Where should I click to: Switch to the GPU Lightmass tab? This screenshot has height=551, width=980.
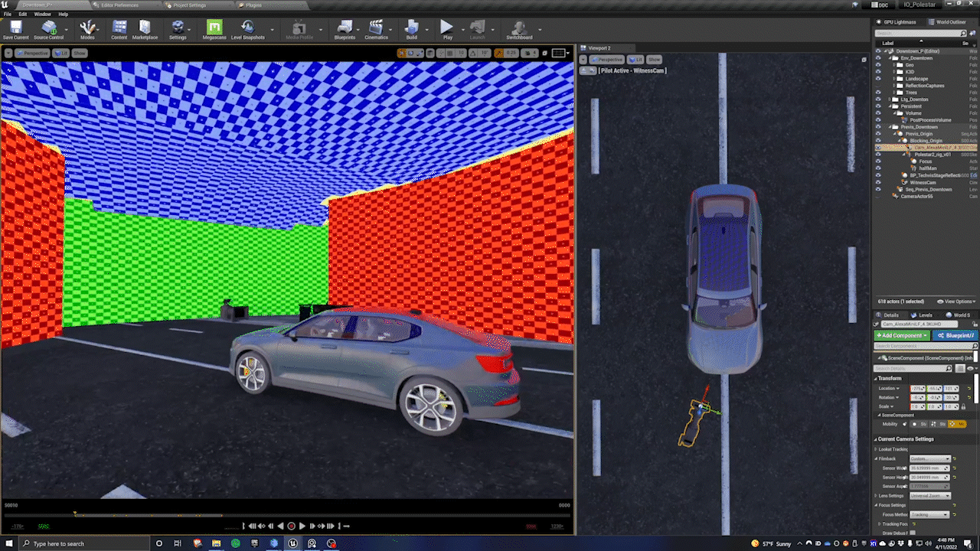[x=897, y=22]
